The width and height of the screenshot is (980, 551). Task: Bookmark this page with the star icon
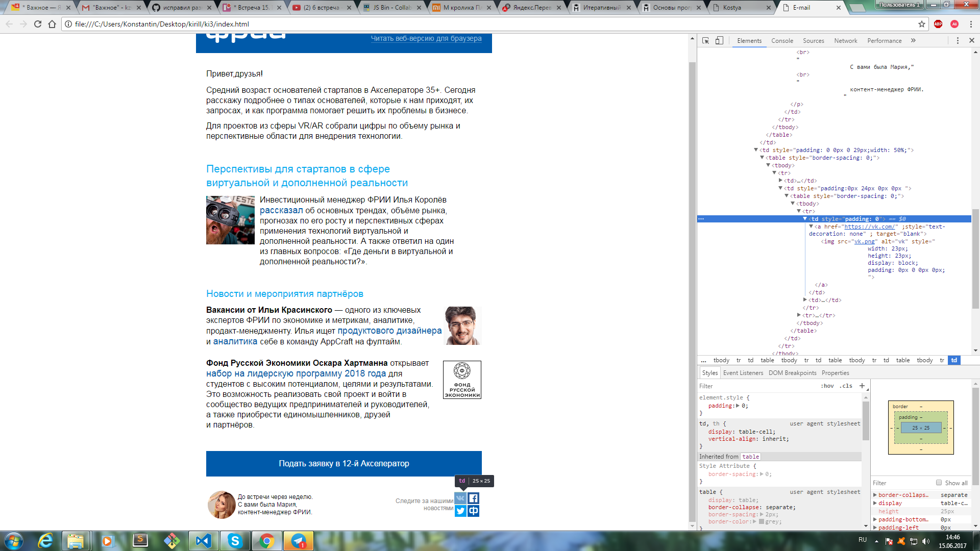click(x=922, y=24)
